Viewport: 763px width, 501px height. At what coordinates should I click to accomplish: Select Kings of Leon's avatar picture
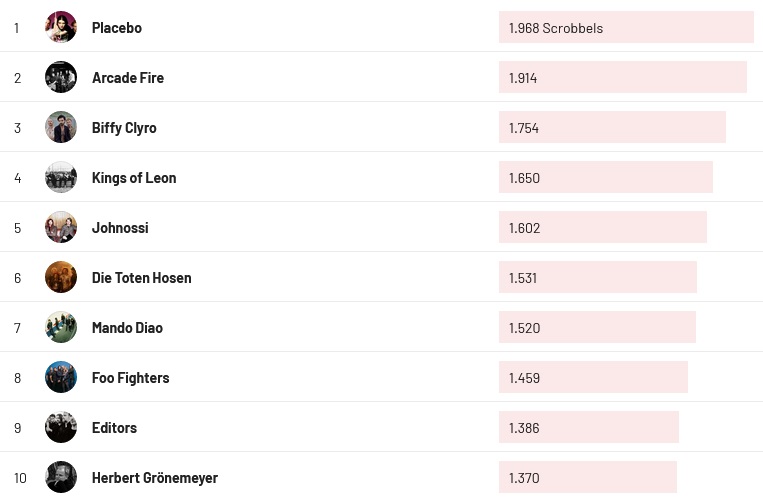(61, 177)
